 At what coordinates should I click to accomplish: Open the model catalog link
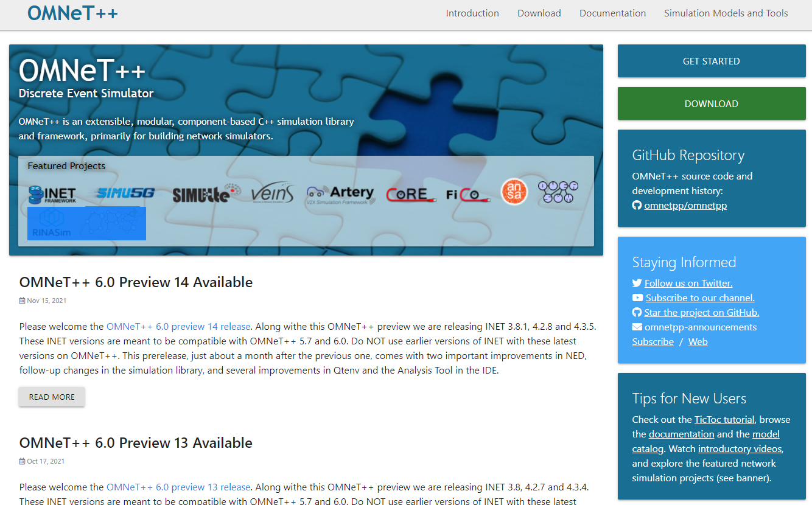pyautogui.click(x=706, y=441)
